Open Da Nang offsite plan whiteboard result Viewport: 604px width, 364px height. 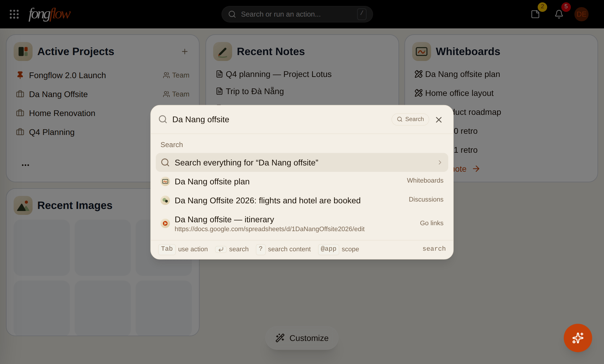302,181
